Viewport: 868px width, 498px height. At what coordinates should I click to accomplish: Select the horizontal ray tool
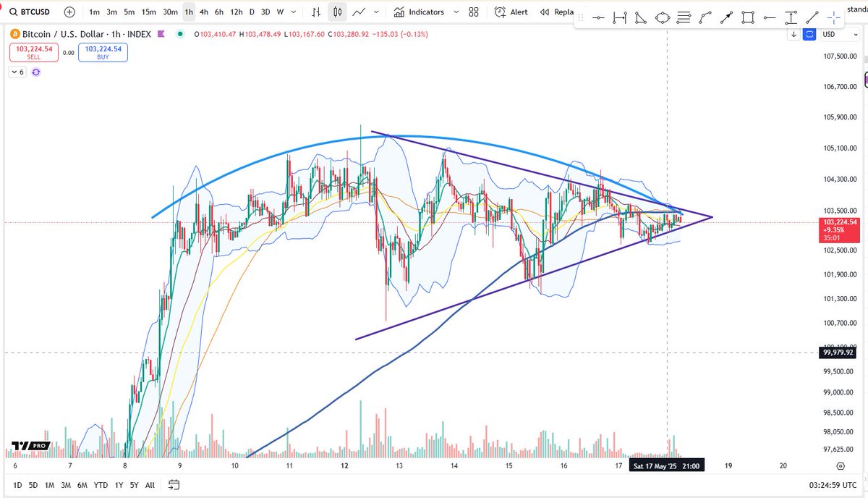coord(770,18)
